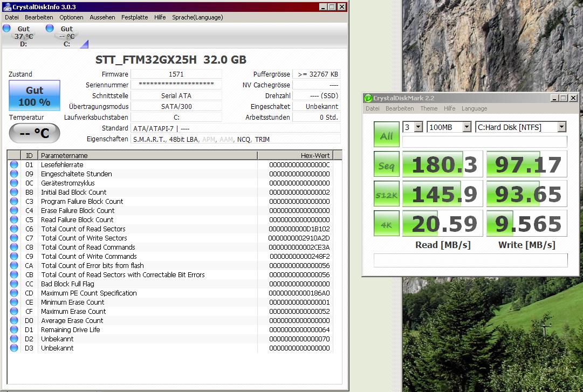Click the ID column header
This screenshot has width=583, height=392.
(x=29, y=155)
